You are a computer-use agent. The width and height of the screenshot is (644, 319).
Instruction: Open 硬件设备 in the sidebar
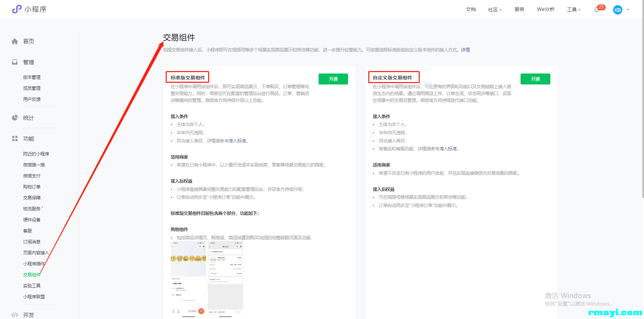(x=32, y=220)
